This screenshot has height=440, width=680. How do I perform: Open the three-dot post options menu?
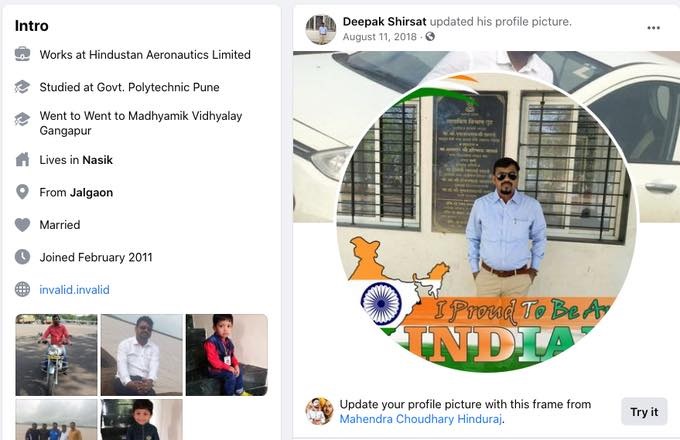click(x=653, y=28)
